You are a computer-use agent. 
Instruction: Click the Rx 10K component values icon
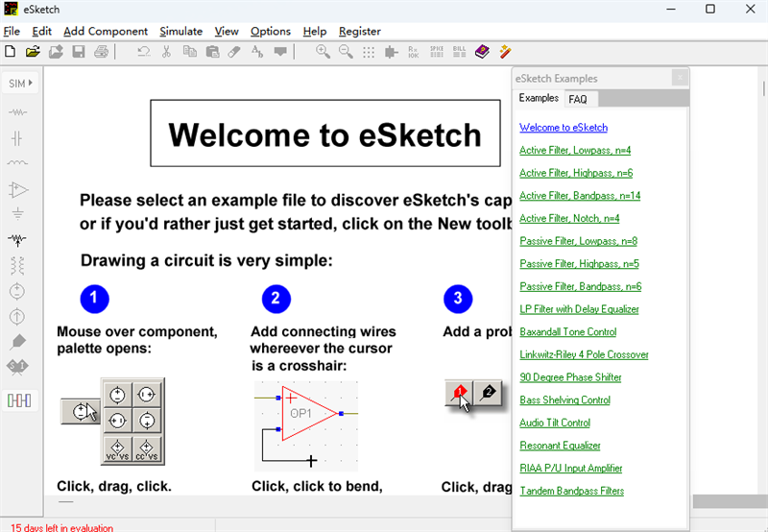(414, 52)
